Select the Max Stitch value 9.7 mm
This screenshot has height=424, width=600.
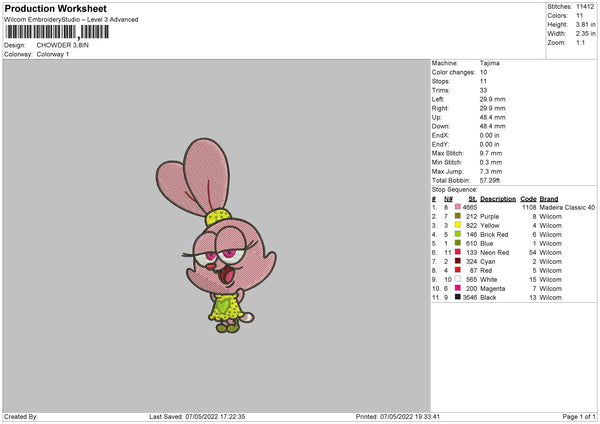(x=491, y=153)
